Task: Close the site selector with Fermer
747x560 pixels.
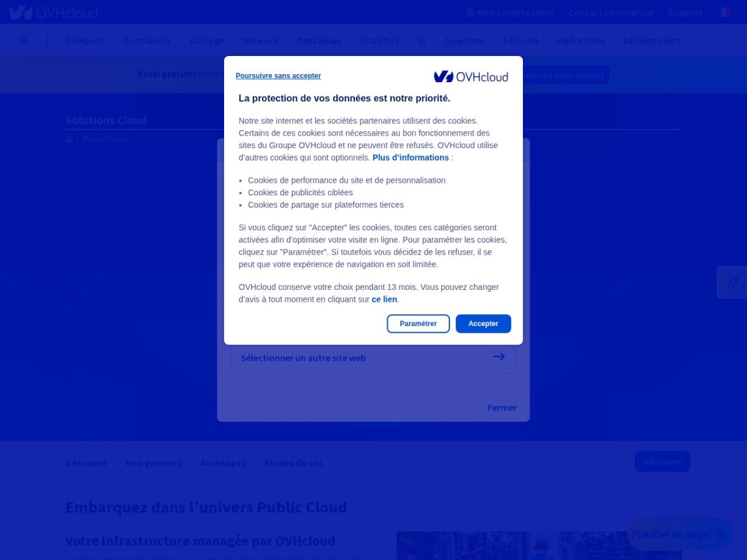Action: (502, 408)
